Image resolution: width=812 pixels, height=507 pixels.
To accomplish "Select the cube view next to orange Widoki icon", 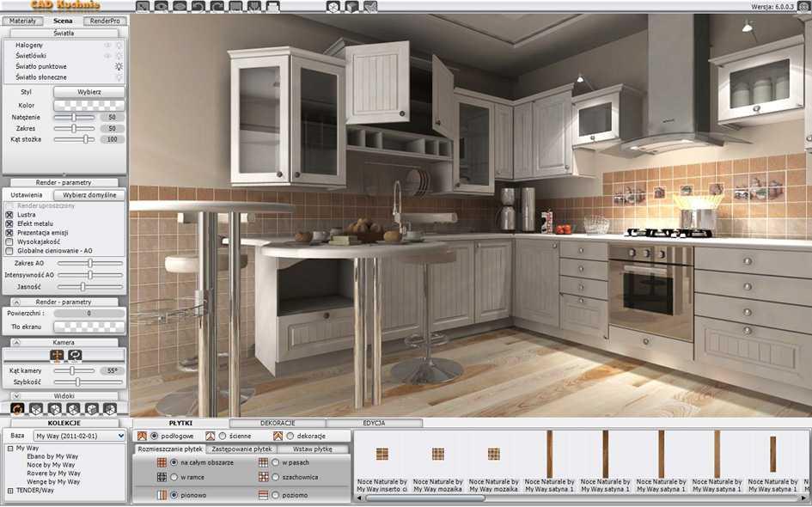I will point(36,409).
